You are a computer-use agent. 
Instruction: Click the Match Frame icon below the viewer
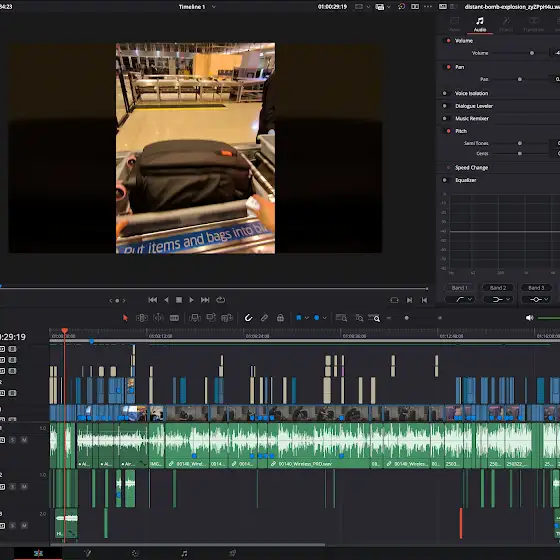394,300
